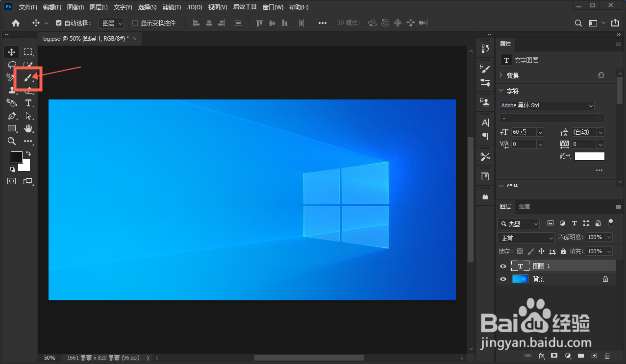Click the Share image icon

tap(616, 23)
